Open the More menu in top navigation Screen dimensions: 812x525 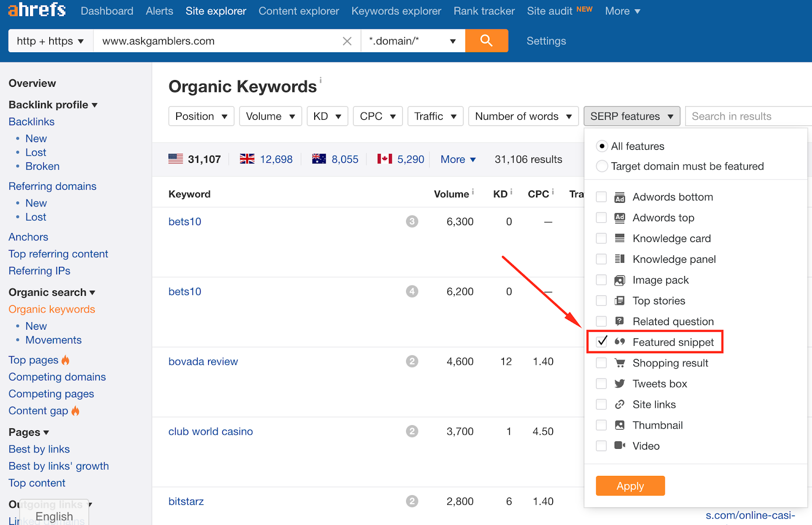(623, 11)
